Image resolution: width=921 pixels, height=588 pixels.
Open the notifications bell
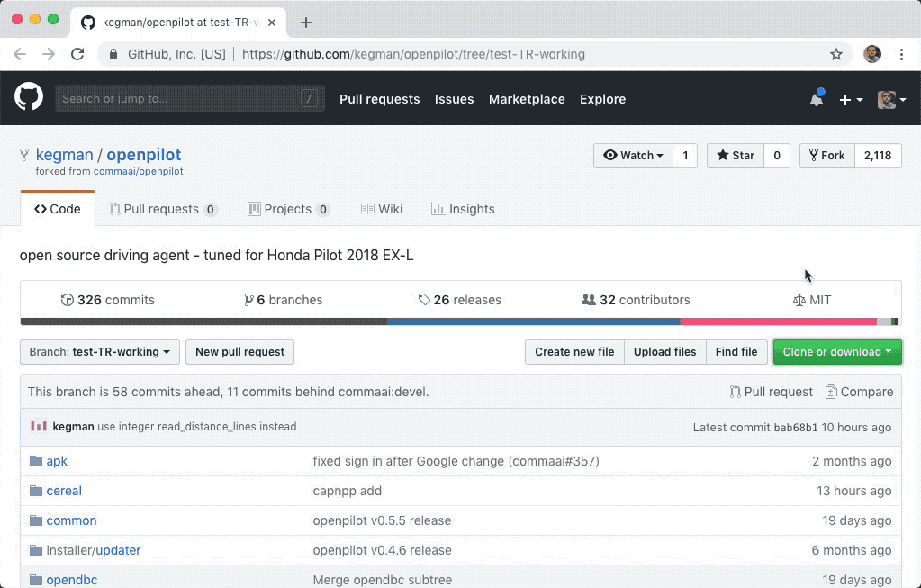(817, 99)
